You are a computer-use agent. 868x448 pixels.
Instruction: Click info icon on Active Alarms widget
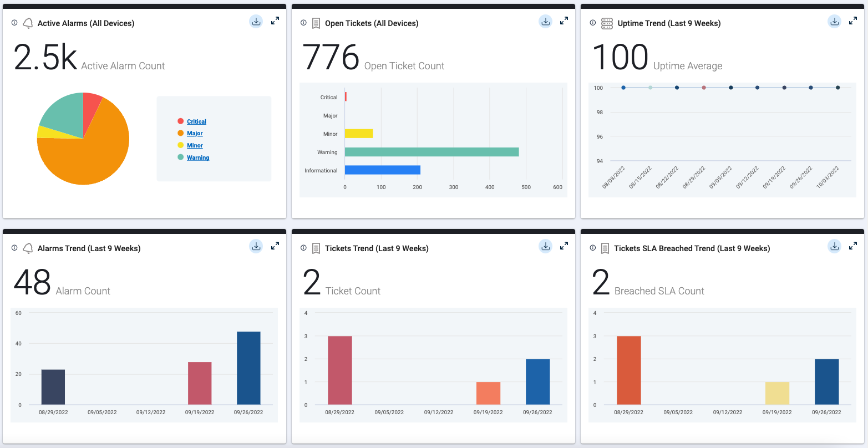tap(14, 23)
